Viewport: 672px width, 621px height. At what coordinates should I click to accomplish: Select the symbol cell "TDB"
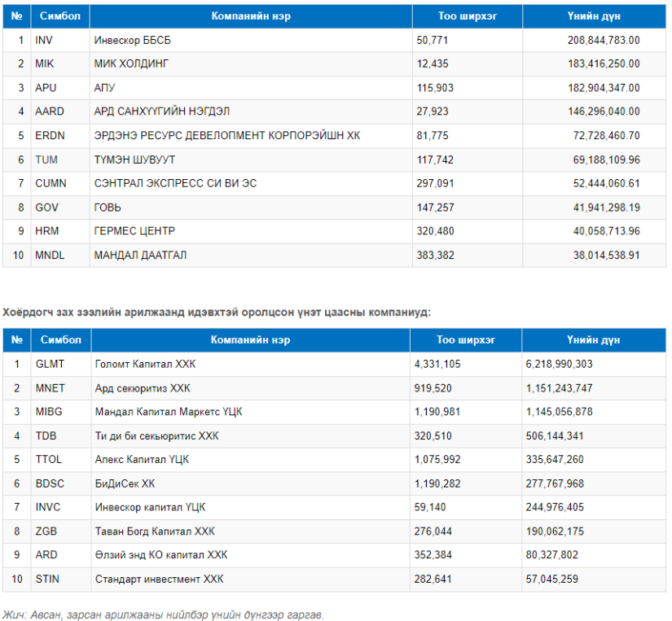point(46,436)
